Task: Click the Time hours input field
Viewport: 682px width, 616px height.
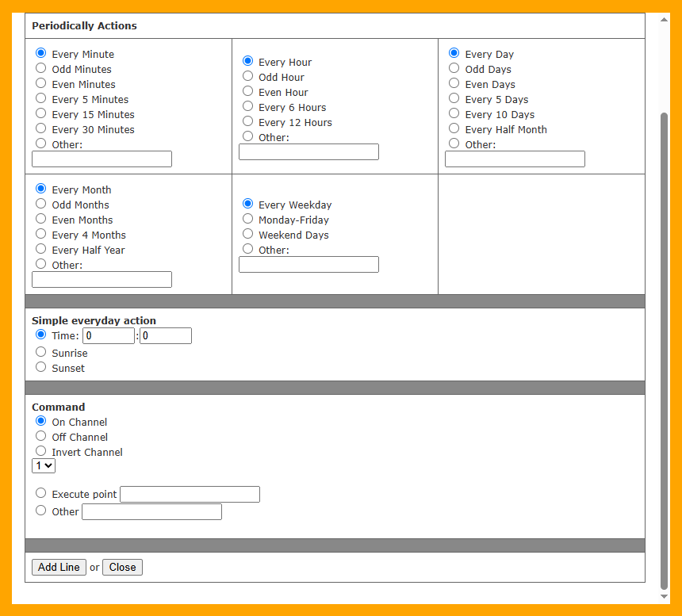Action: pos(109,336)
